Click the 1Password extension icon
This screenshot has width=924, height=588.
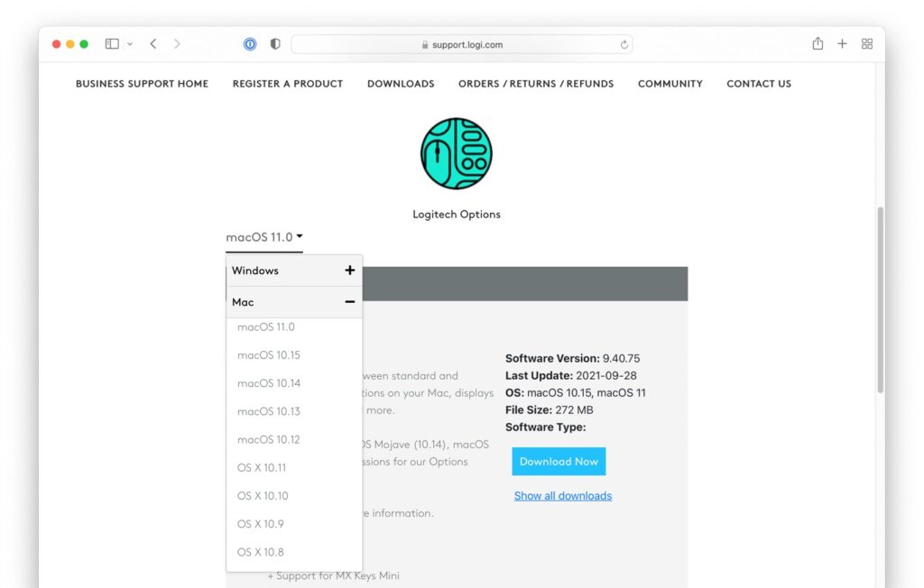[250, 44]
